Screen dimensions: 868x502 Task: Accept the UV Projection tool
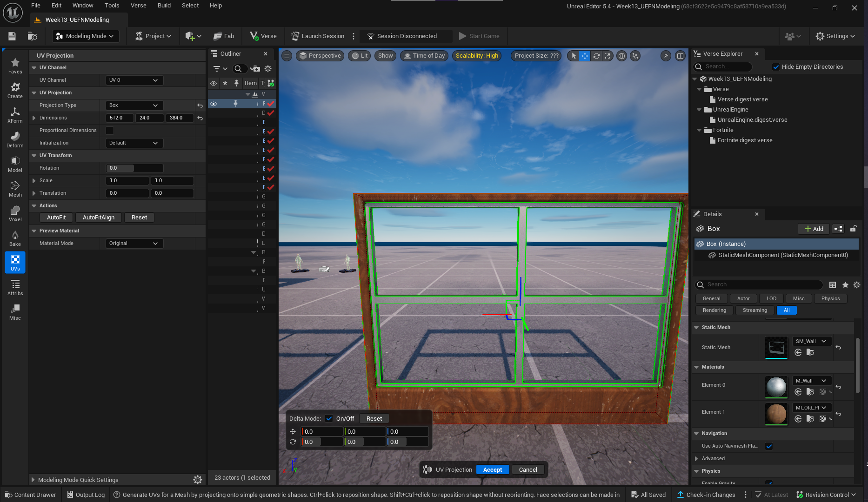[493, 470]
